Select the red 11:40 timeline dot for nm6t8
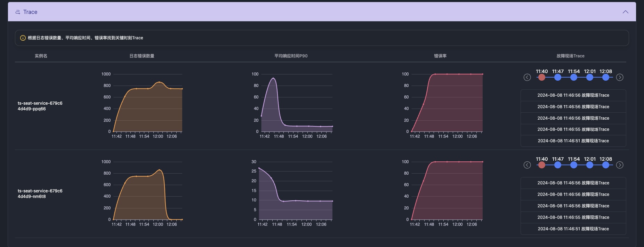 [542, 165]
